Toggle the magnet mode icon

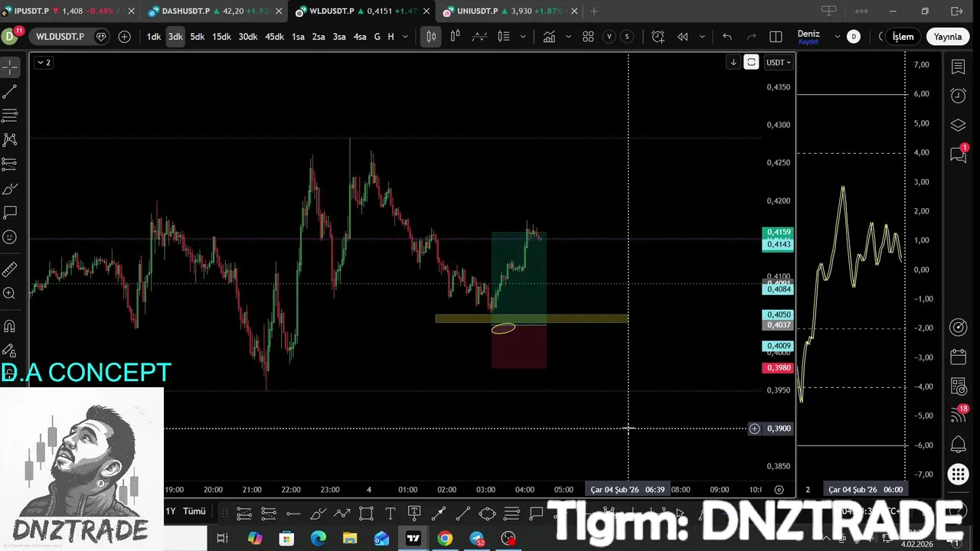tap(10, 326)
